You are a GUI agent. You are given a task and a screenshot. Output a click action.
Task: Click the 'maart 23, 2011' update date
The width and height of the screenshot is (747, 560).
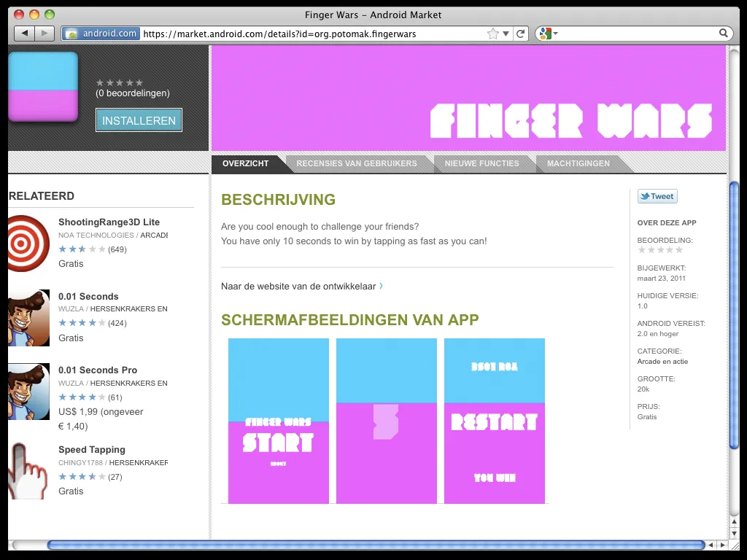point(661,278)
